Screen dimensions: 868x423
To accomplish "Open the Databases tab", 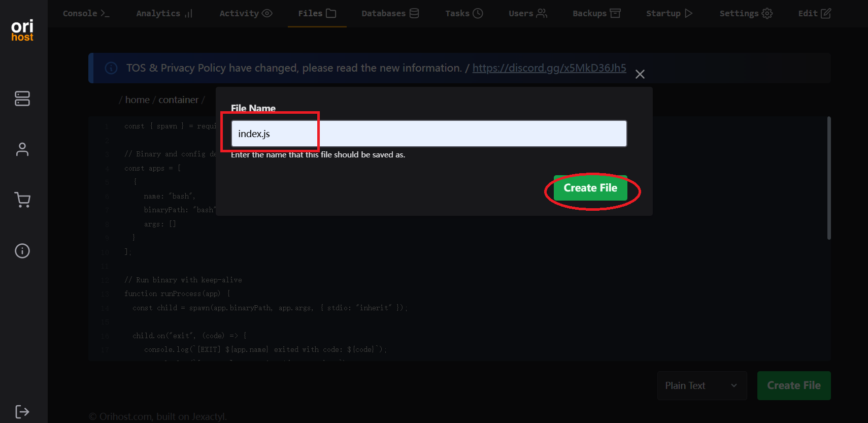I will pyautogui.click(x=390, y=14).
